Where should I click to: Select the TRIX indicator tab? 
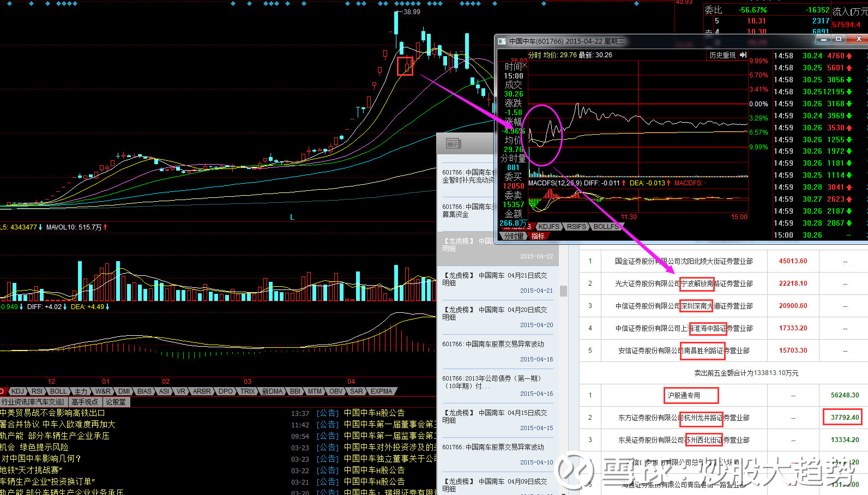pyautogui.click(x=248, y=391)
